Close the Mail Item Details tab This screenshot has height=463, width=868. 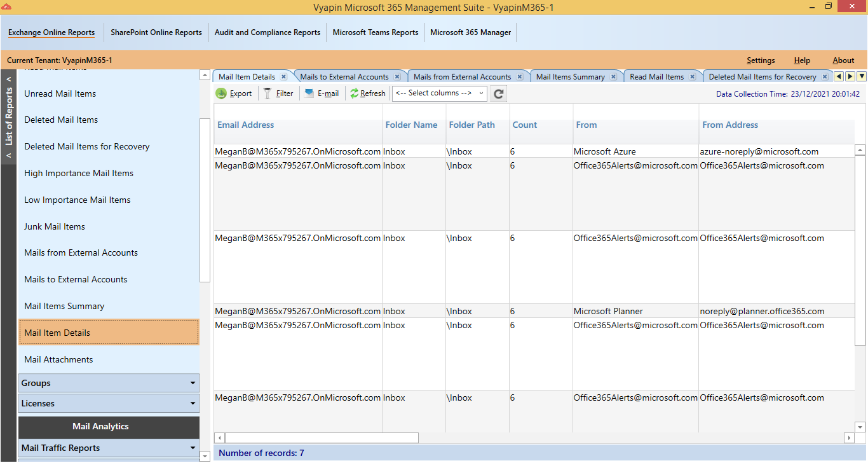(x=284, y=76)
